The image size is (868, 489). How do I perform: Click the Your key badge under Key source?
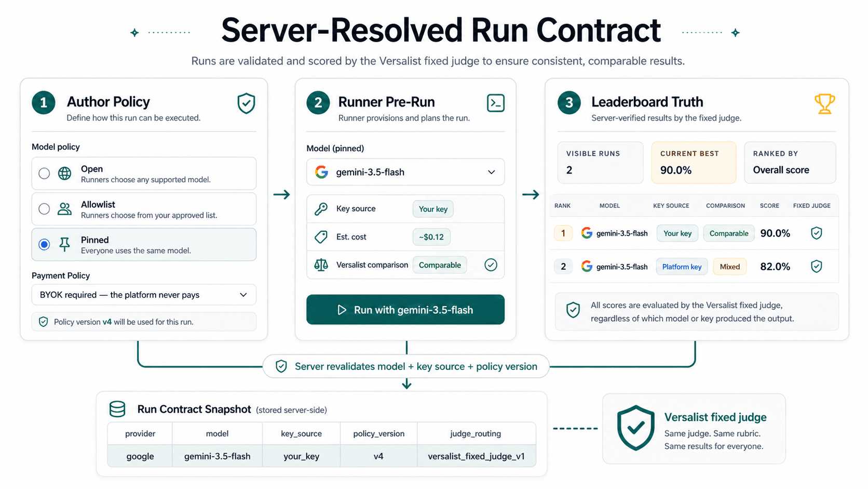click(433, 209)
